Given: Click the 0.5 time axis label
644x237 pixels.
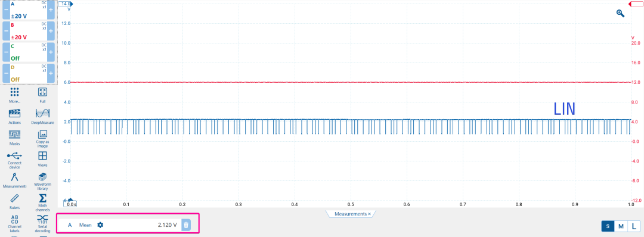Looking at the screenshot, I should tap(351, 204).
